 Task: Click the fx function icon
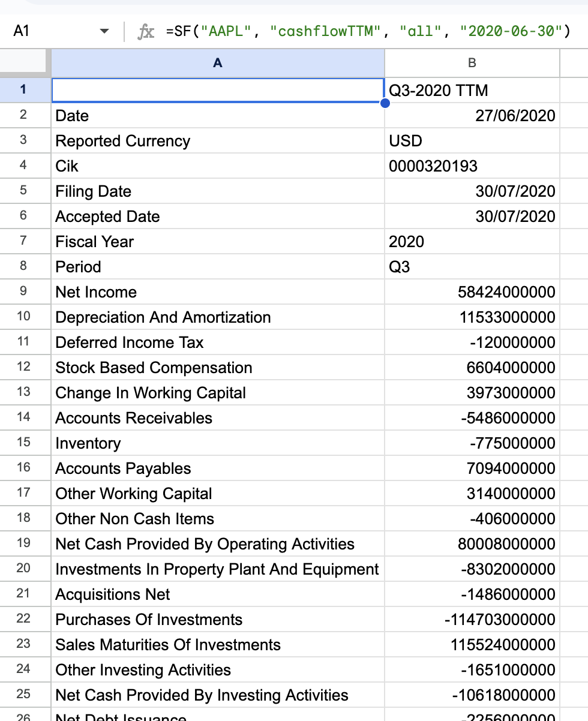click(x=146, y=31)
